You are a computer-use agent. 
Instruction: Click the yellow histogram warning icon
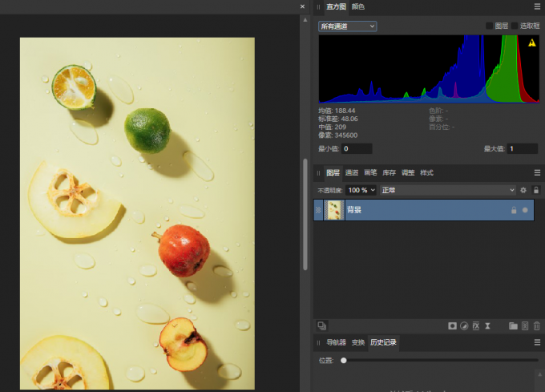[x=532, y=42]
